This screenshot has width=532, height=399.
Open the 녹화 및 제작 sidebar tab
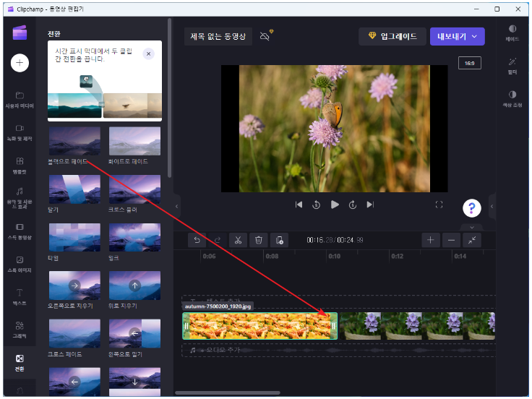click(20, 133)
